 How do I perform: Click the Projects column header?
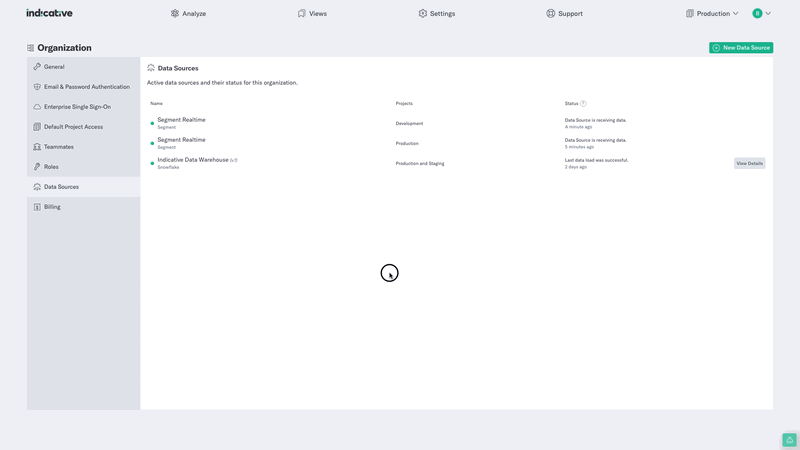pos(404,104)
